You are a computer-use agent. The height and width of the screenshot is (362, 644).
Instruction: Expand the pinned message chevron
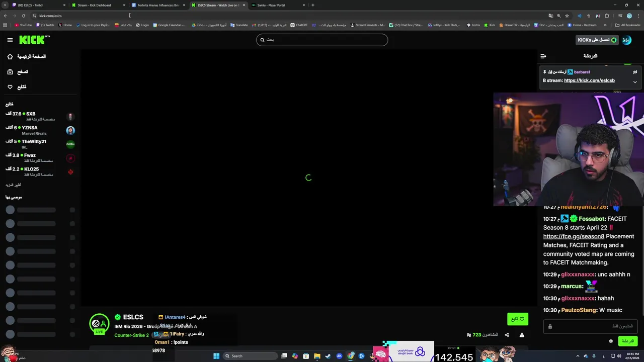[x=635, y=81]
